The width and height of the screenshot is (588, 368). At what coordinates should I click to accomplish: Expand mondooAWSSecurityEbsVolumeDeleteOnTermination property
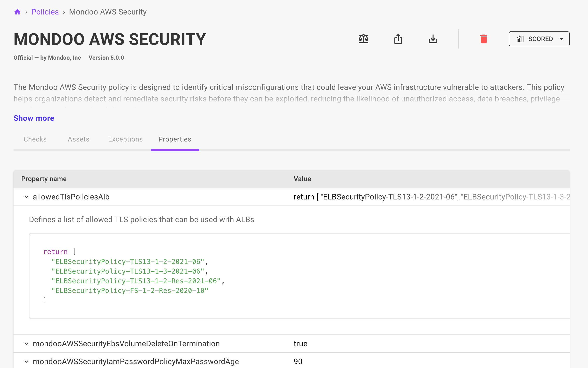pyautogui.click(x=26, y=343)
